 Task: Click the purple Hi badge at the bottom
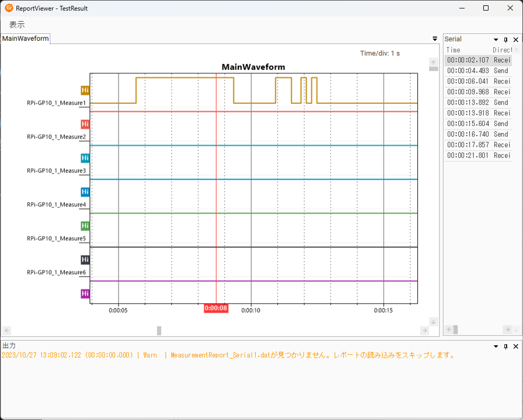pyautogui.click(x=85, y=293)
